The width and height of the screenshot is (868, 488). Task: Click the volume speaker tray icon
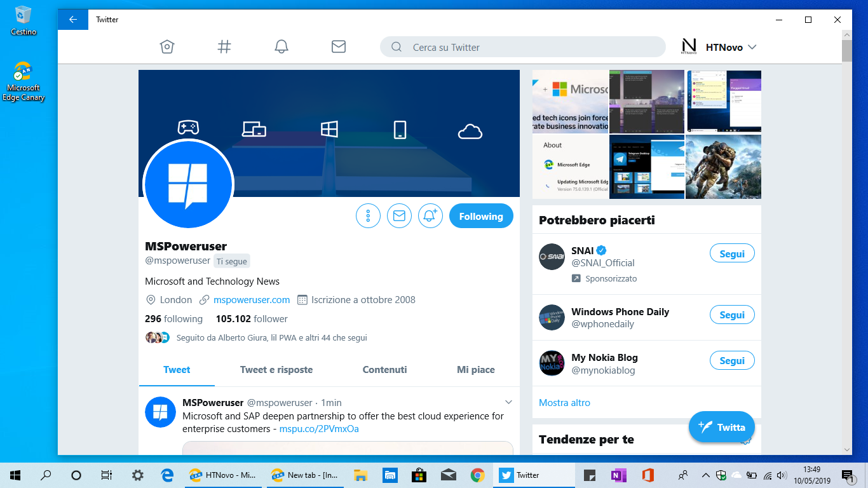782,475
